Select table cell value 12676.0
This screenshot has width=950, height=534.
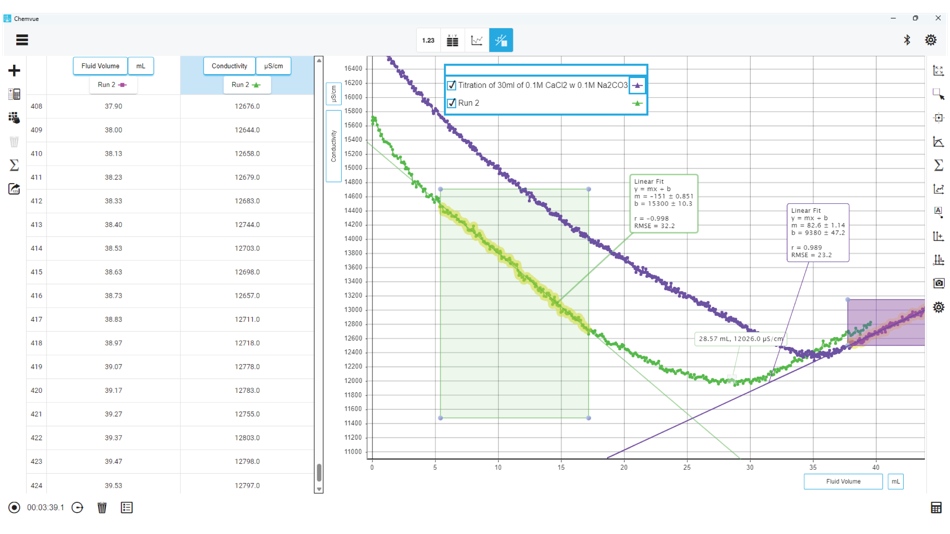click(x=247, y=106)
